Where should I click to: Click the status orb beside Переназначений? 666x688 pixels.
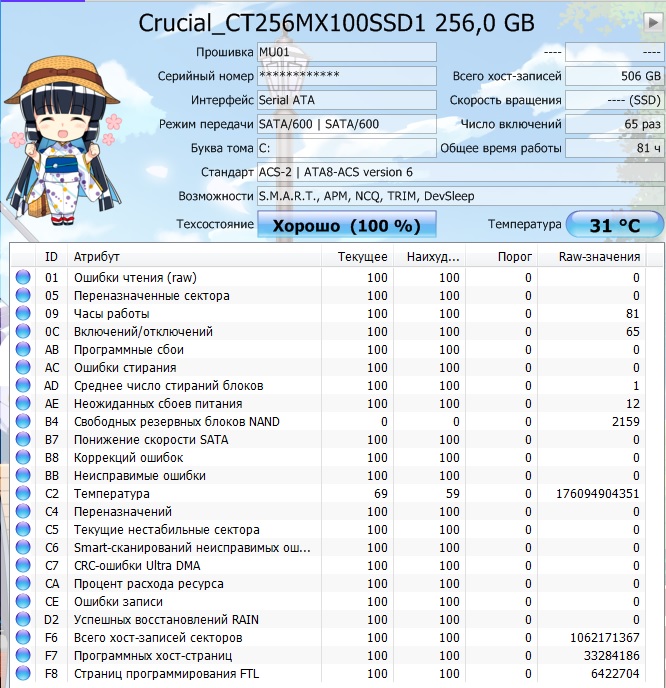pos(23,511)
